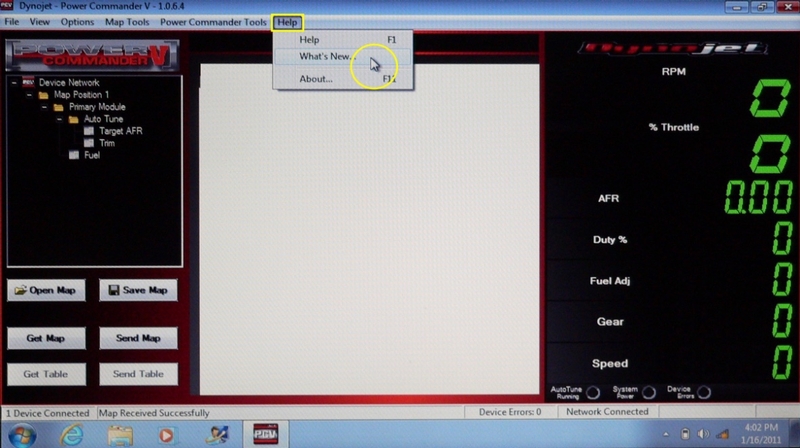Select What's New in Help menu
The image size is (800, 448).
(326, 57)
